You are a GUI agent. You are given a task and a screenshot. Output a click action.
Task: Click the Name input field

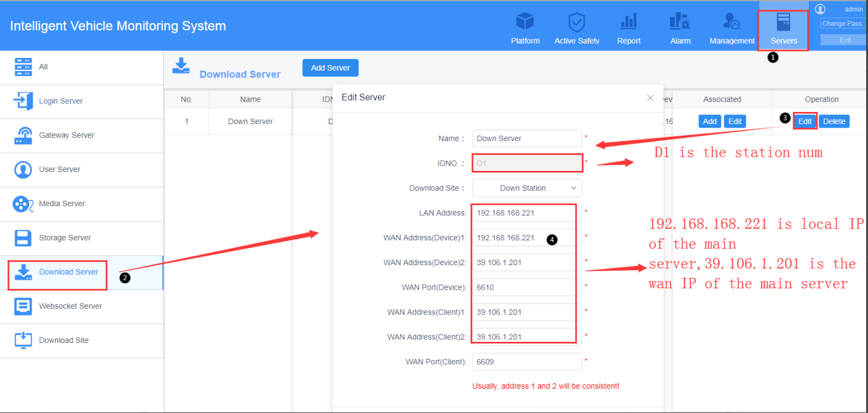tap(527, 138)
